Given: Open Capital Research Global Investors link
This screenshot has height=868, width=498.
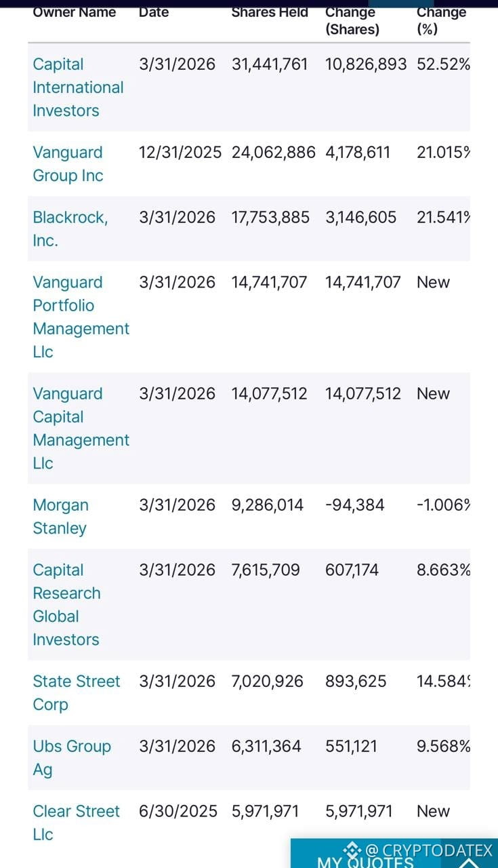Looking at the screenshot, I should [66, 604].
